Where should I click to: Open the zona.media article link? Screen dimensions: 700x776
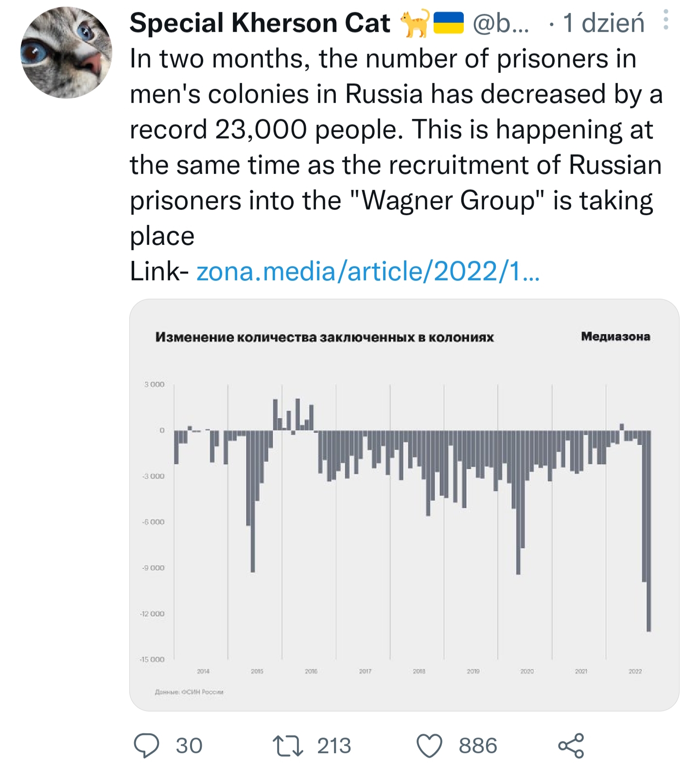368,271
